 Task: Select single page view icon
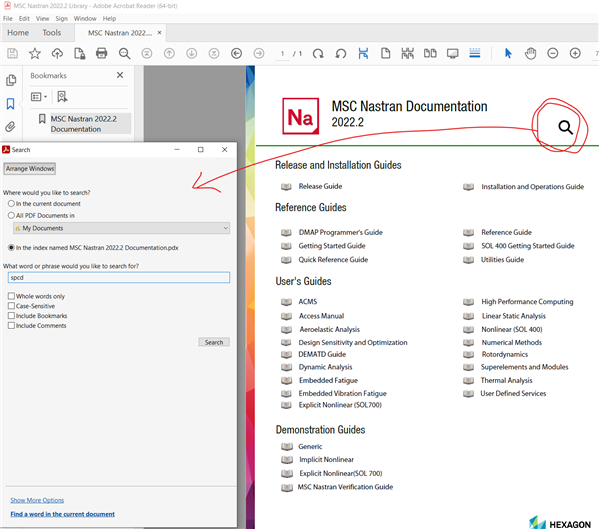click(x=385, y=53)
